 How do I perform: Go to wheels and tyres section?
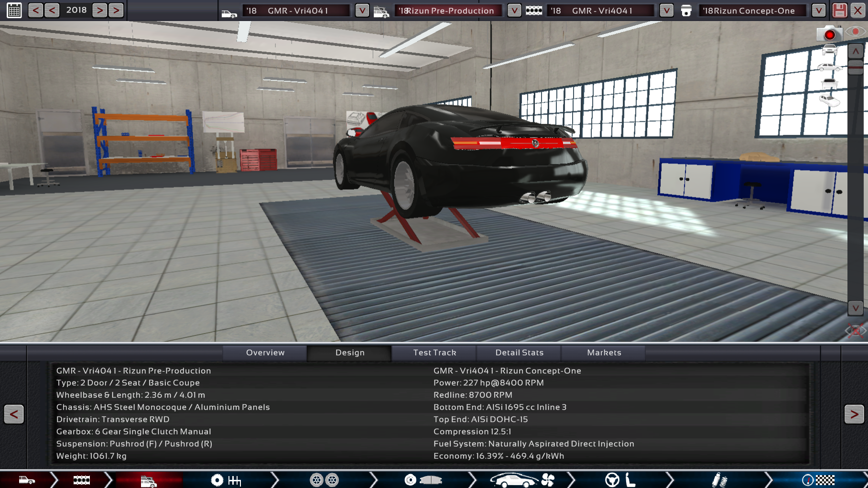pyautogui.click(x=324, y=480)
